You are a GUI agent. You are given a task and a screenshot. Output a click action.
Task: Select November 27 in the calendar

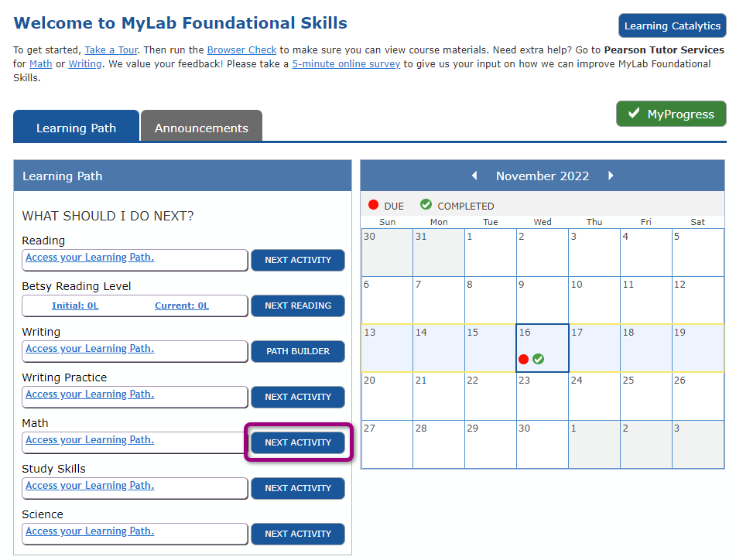(387, 444)
